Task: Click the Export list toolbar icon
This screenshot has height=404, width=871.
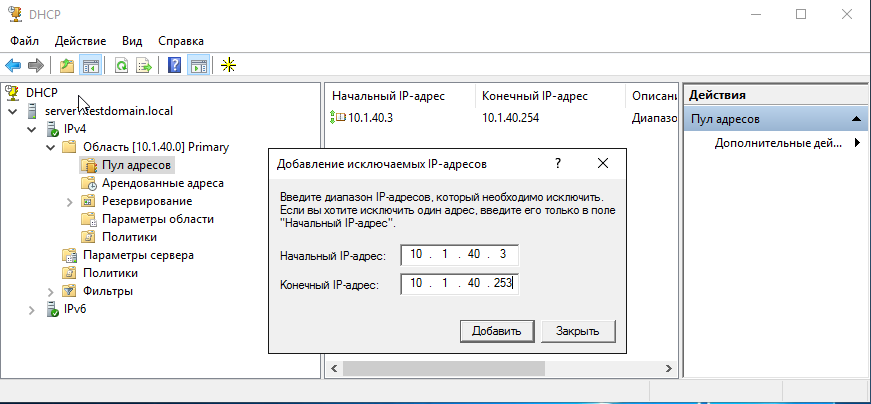Action: click(x=144, y=66)
